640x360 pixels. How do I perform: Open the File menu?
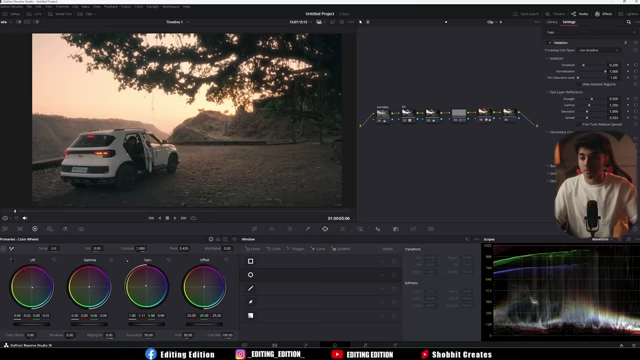pyautogui.click(x=29, y=7)
